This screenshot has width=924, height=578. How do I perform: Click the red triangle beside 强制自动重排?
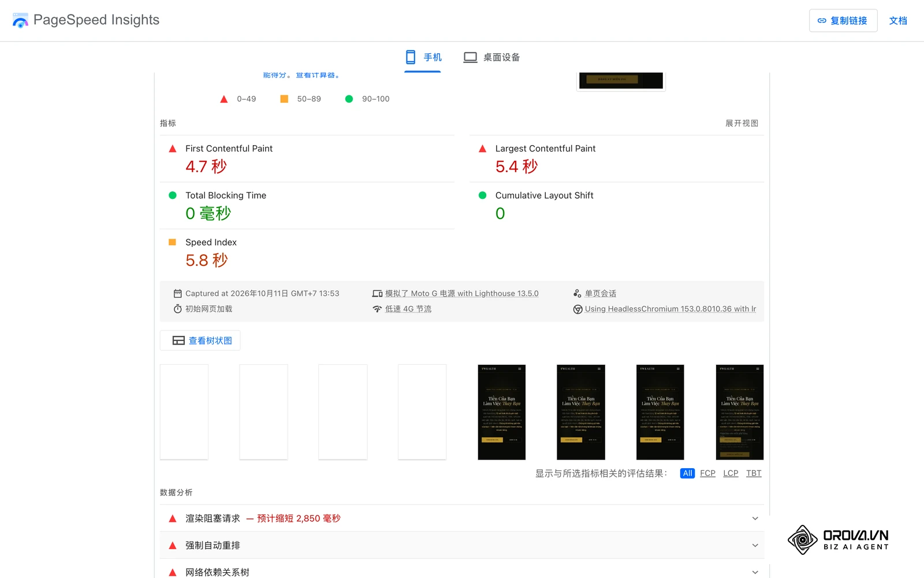click(x=172, y=546)
